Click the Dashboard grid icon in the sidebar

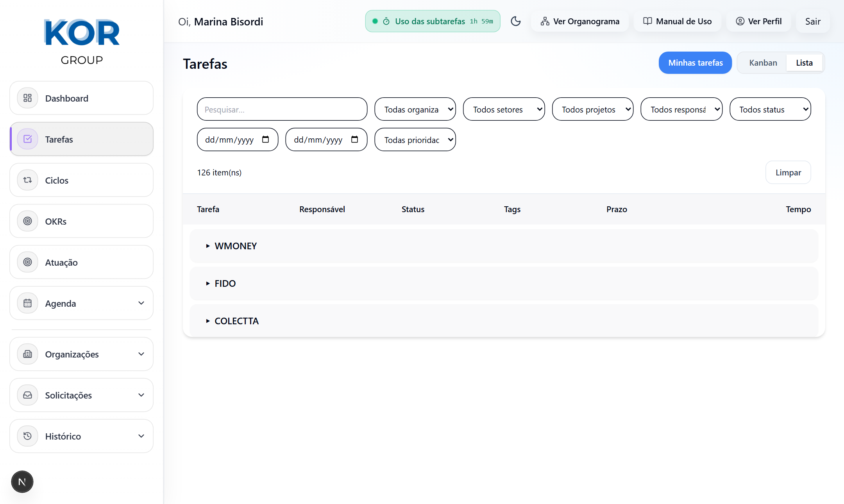[27, 98]
